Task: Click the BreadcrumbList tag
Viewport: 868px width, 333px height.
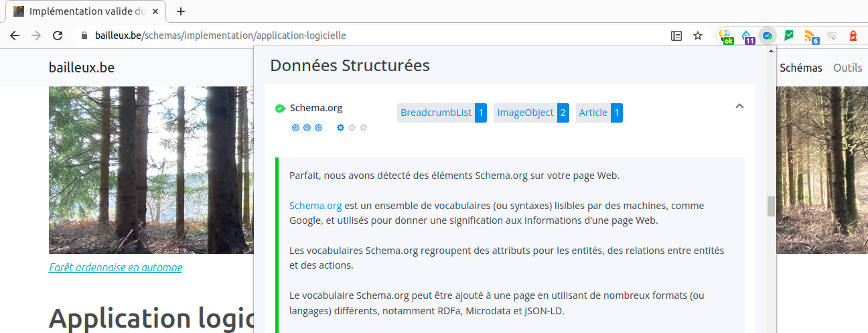Action: pos(442,113)
